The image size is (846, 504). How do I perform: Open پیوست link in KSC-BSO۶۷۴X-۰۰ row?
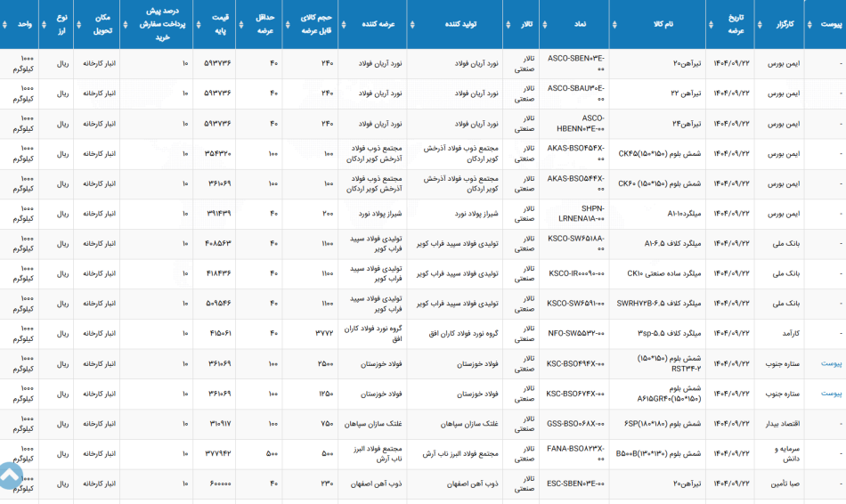coord(831,394)
